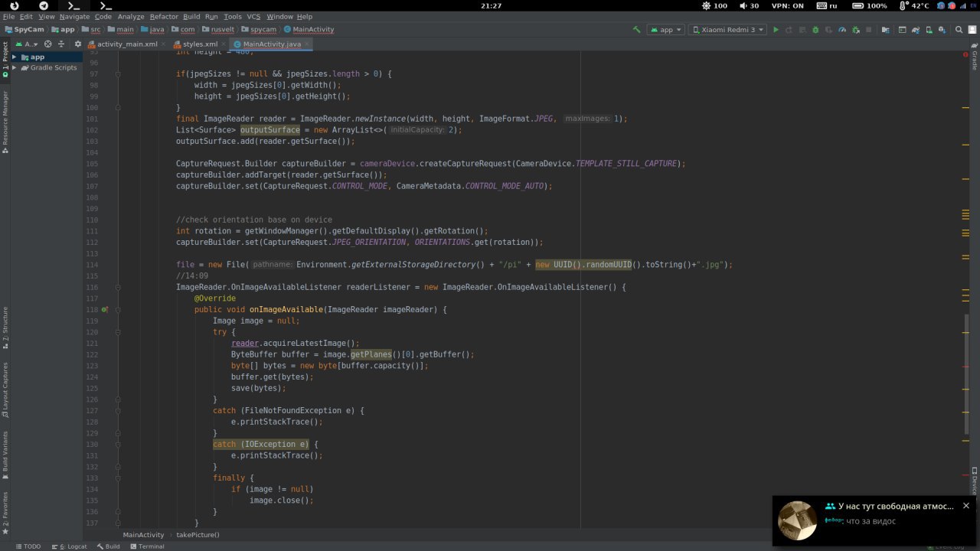Screen dimensions: 980x551
Task: Switch to the styles.xml tab
Action: (200, 44)
